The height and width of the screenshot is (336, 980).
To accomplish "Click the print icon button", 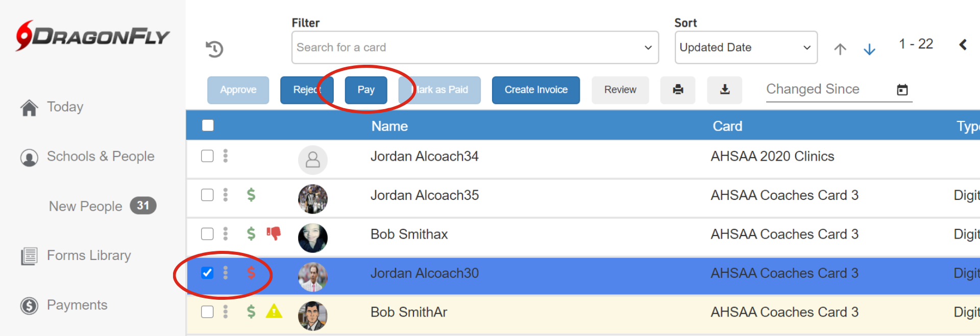I will click(x=678, y=90).
